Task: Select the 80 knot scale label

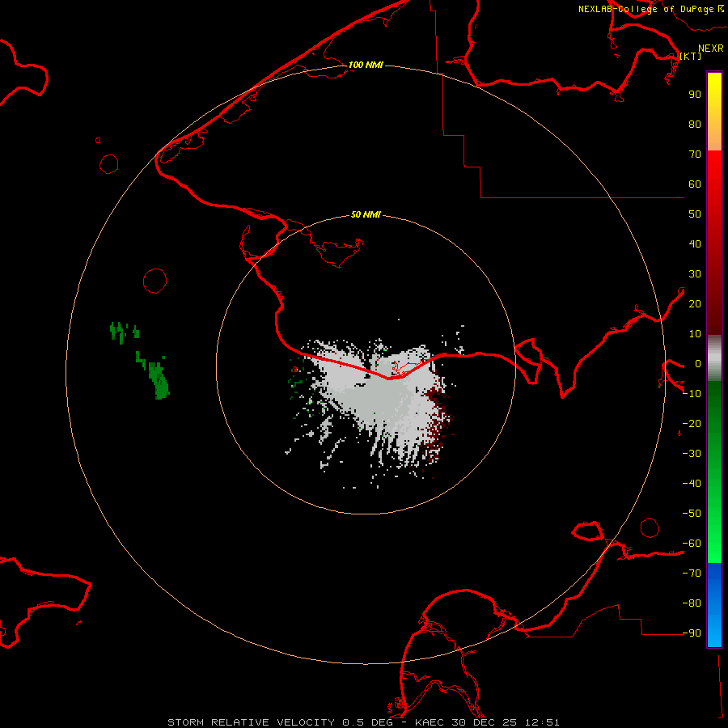Action: click(x=695, y=124)
